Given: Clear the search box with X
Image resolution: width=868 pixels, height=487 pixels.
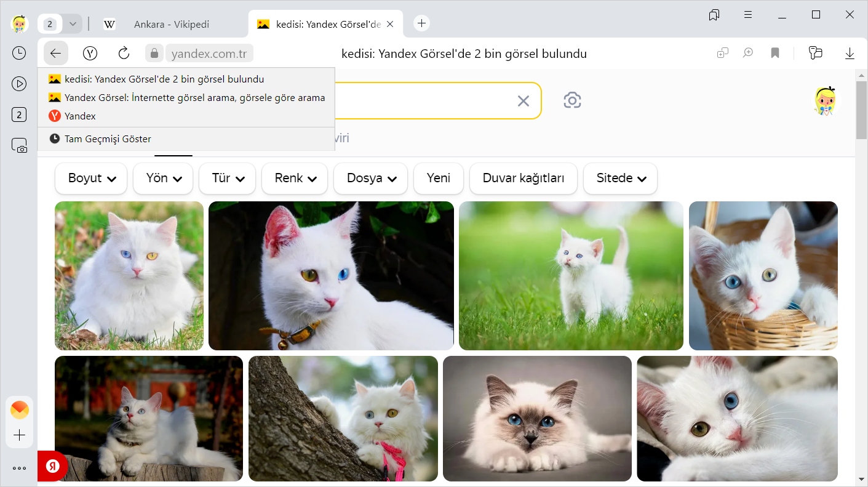Looking at the screenshot, I should point(523,101).
